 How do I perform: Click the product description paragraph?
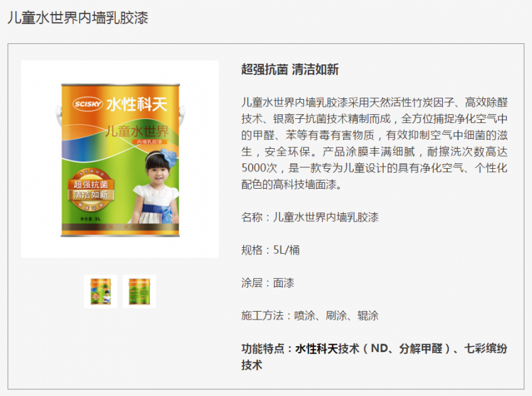click(374, 143)
